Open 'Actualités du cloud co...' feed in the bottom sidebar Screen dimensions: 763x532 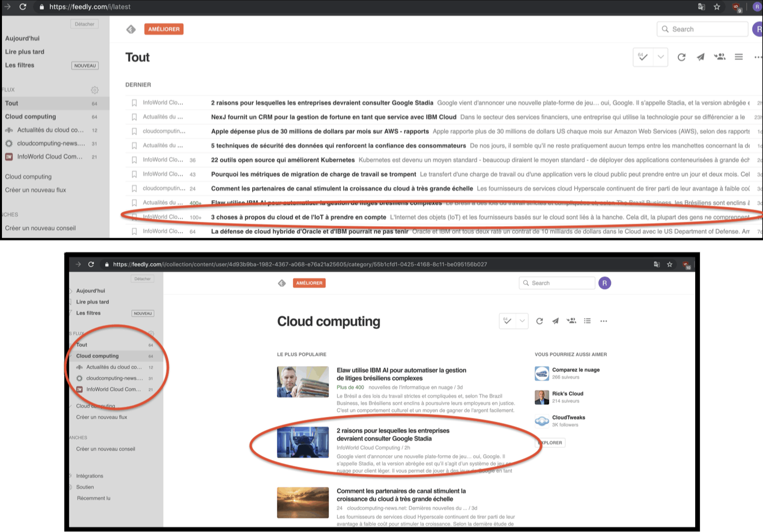(115, 367)
